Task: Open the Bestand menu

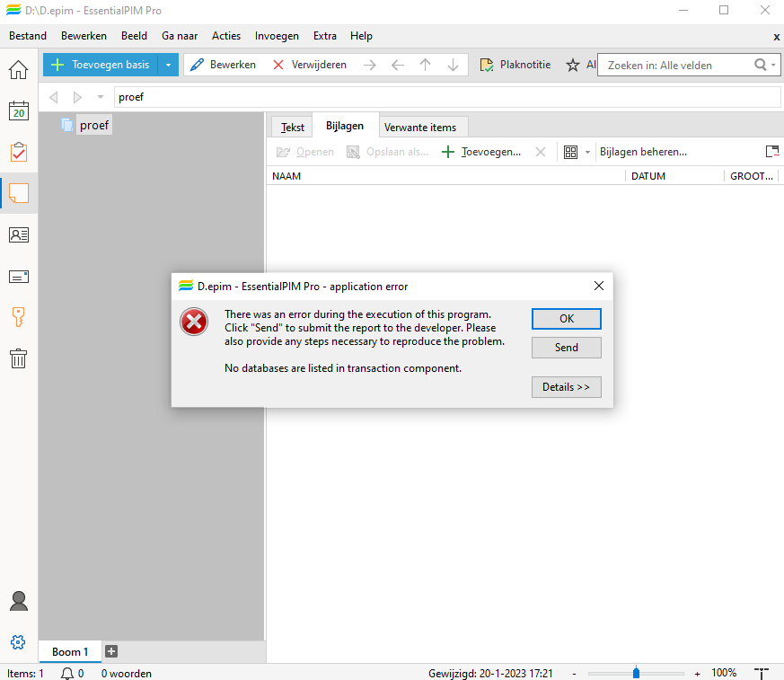Action: [x=28, y=36]
